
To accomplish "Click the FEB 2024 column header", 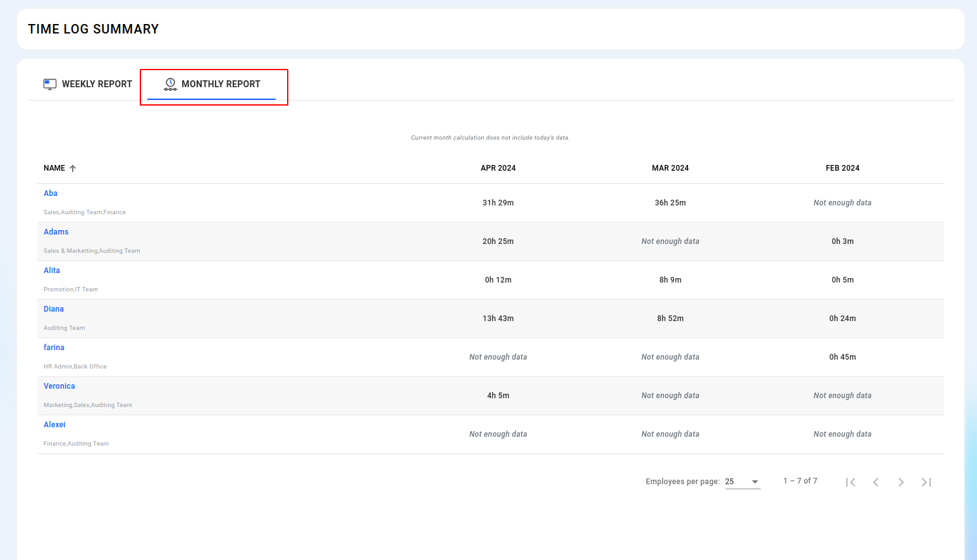I will tap(842, 168).
